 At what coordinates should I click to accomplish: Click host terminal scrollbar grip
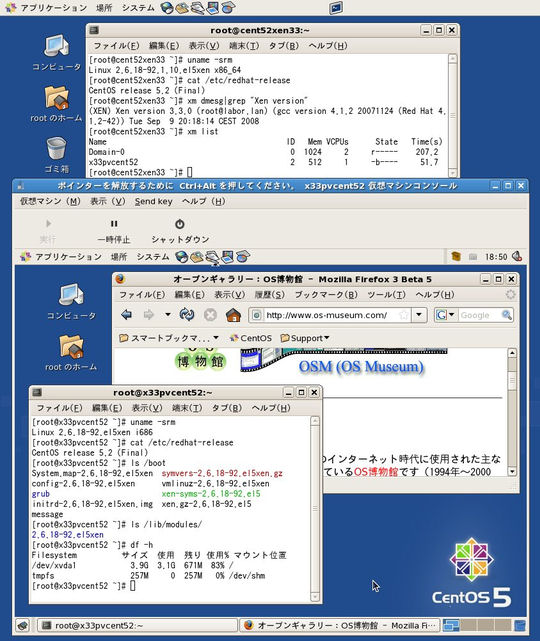(453, 116)
